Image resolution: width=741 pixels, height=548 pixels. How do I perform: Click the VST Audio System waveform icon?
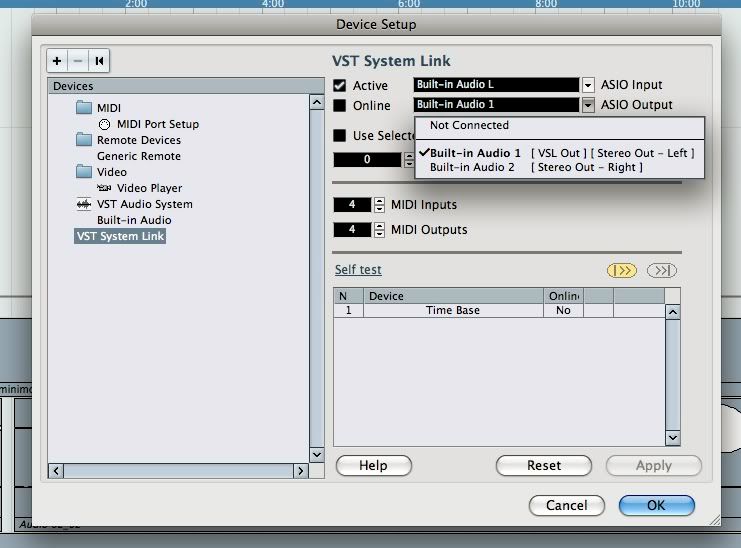[x=84, y=204]
